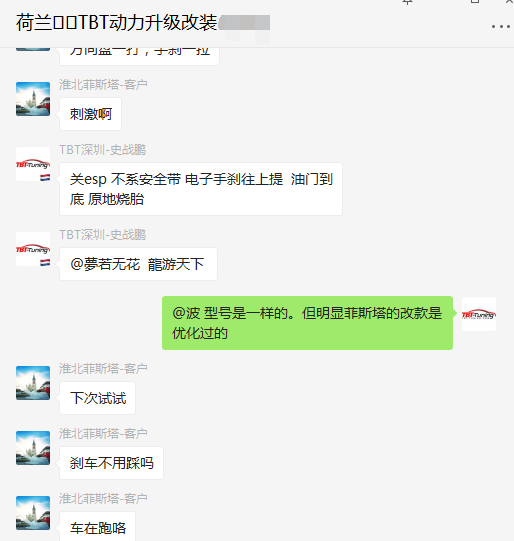Click avatar beside 下次试试 message
514x541 pixels.
(33, 383)
